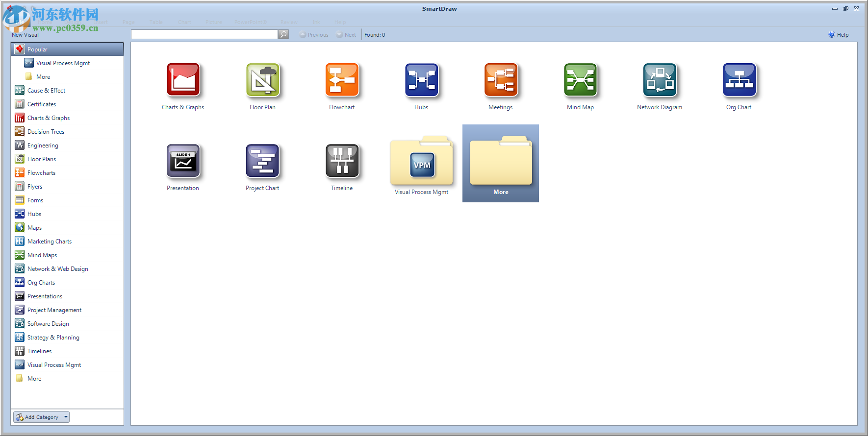Open the Mind Map template icon

[580, 80]
